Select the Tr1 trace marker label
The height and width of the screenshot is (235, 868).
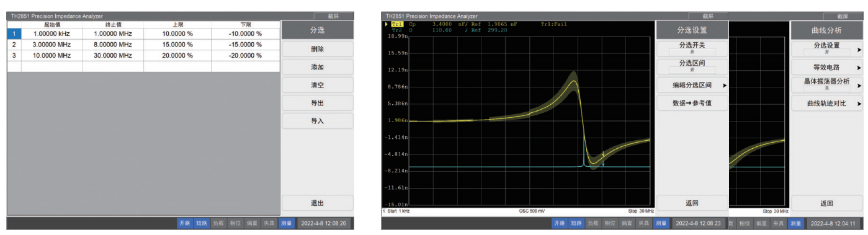pos(397,24)
